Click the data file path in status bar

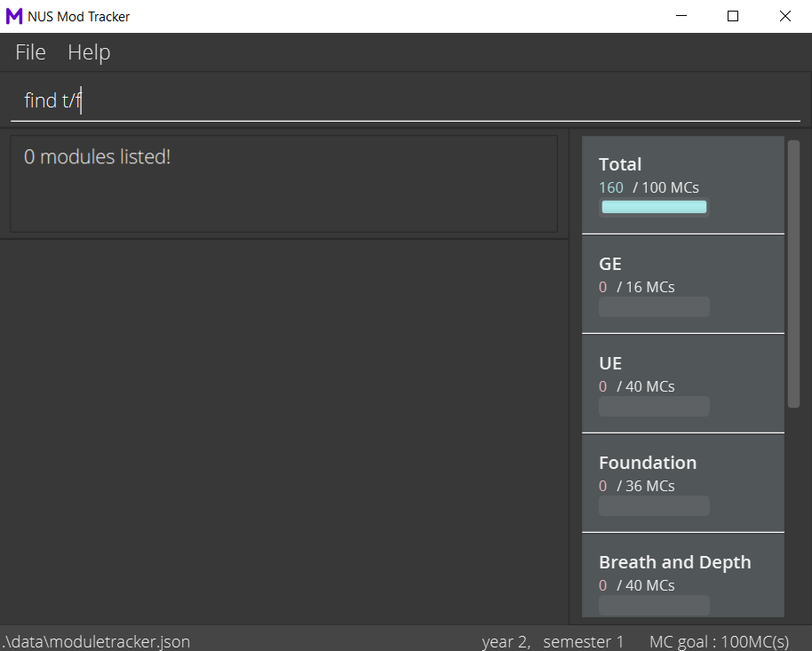[x=96, y=642]
